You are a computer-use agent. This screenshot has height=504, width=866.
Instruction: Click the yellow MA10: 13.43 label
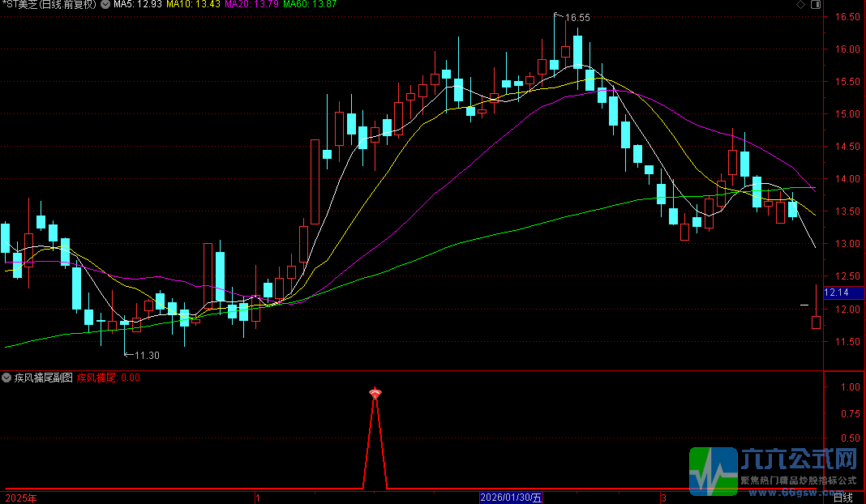coord(193,4)
